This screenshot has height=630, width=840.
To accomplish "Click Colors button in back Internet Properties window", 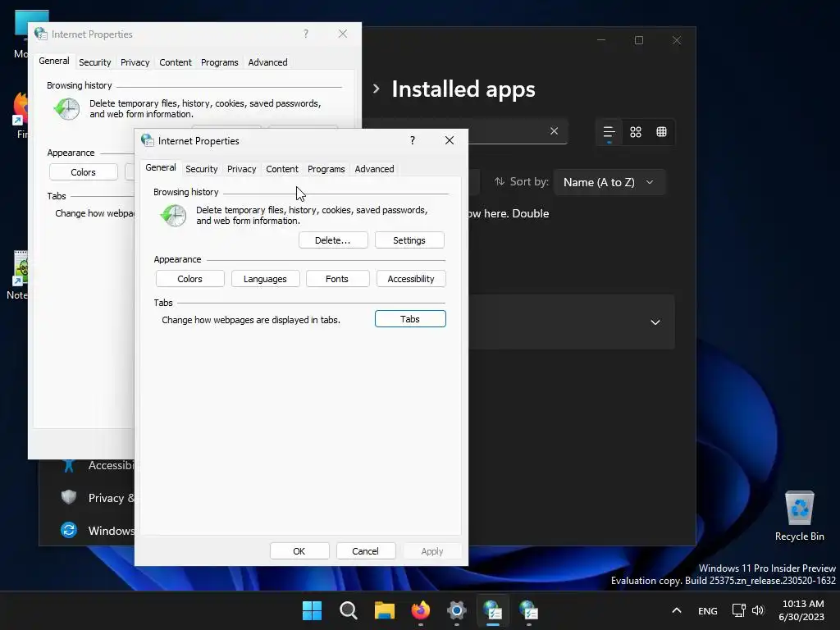I will point(83,172).
